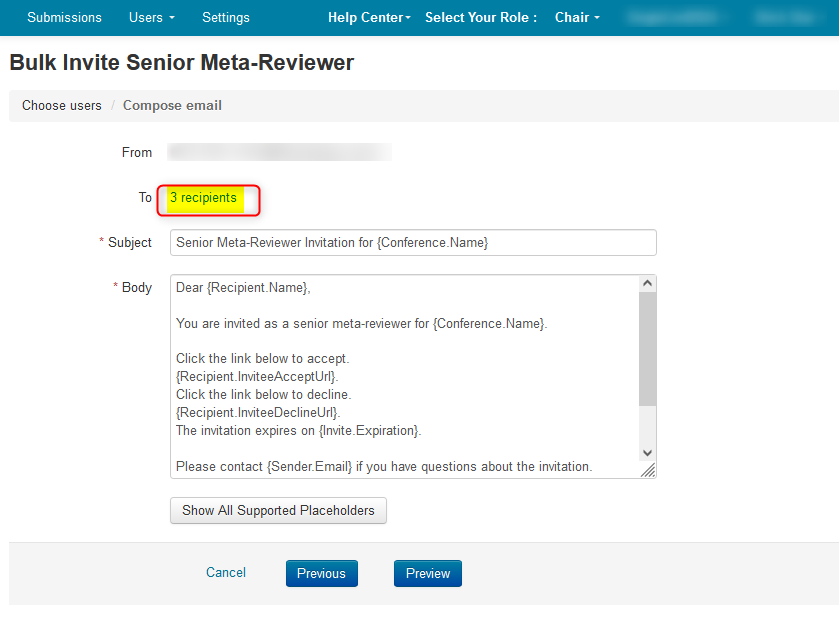Click the Body scrollbar thumb
839x627 pixels.
647,349
